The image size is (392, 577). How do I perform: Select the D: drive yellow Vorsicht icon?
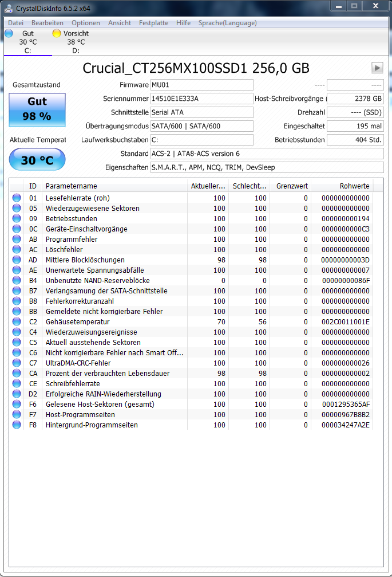pos(57,33)
